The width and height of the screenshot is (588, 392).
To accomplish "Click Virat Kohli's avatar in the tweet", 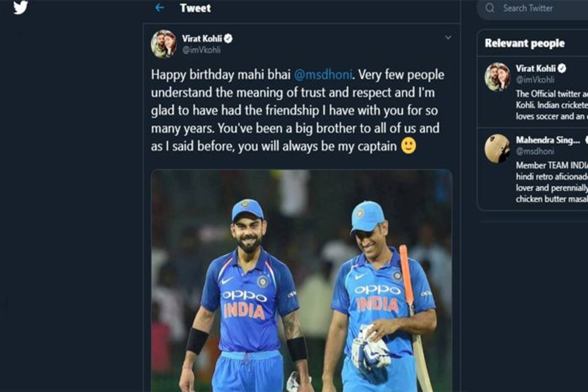I will click(164, 44).
